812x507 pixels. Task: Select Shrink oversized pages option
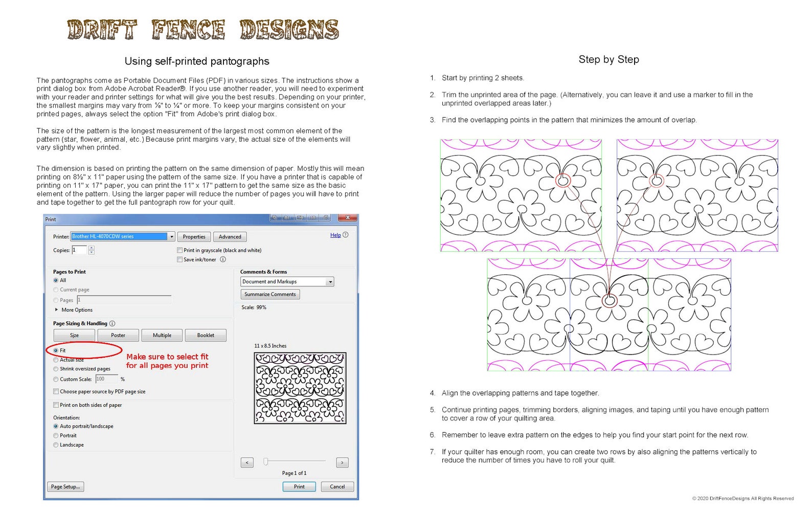pyautogui.click(x=56, y=369)
